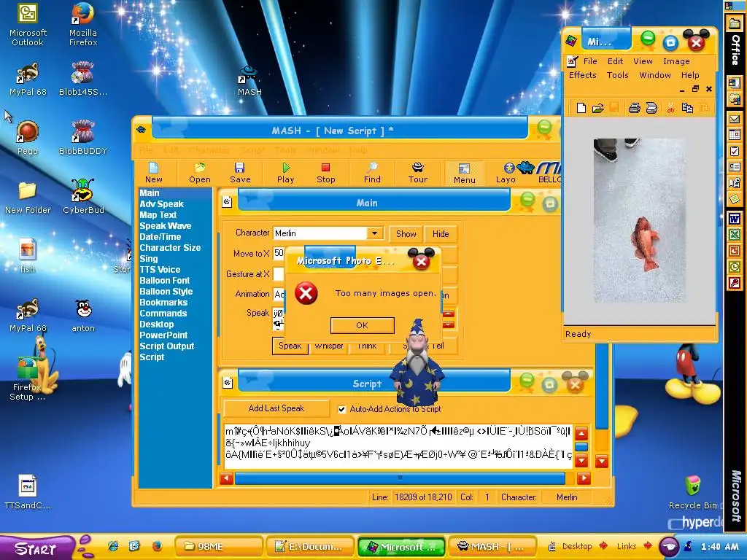Click the script horizontal scroll left arrow
This screenshot has height=560, width=747.
coord(227,478)
